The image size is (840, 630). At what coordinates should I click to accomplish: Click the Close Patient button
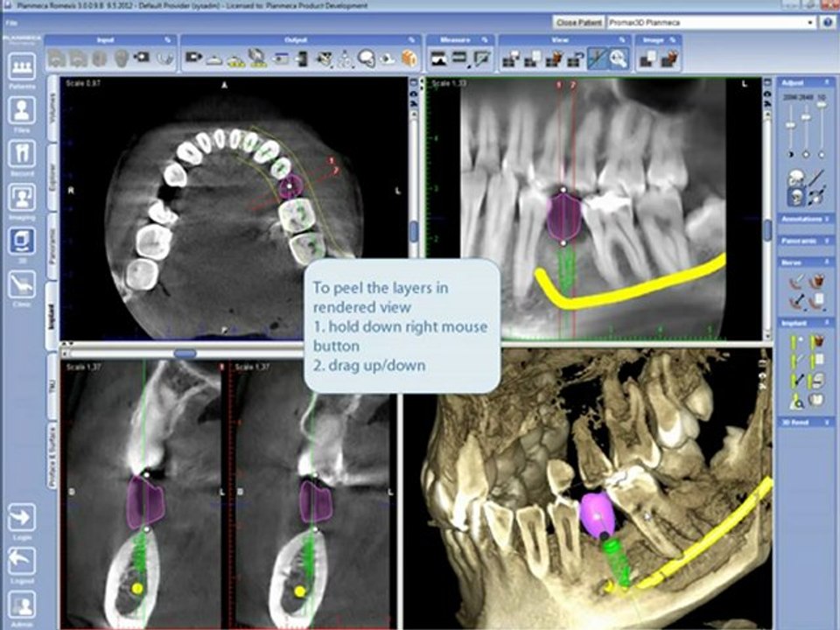pos(578,23)
